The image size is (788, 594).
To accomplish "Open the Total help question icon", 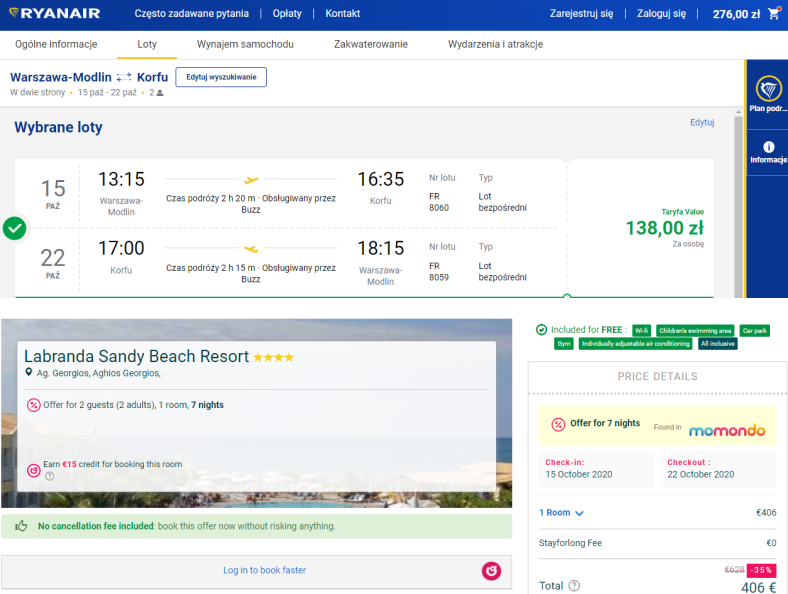I will (574, 585).
